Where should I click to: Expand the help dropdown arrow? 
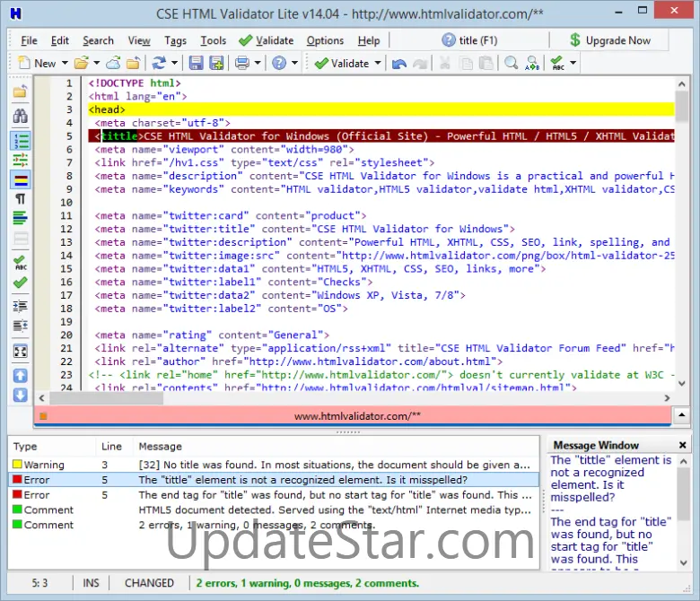pos(294,64)
